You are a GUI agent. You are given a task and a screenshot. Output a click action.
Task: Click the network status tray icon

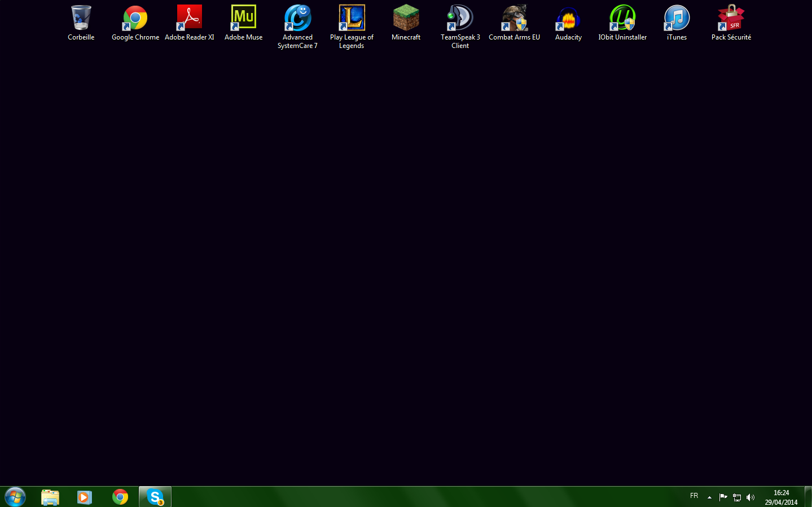[x=737, y=497]
